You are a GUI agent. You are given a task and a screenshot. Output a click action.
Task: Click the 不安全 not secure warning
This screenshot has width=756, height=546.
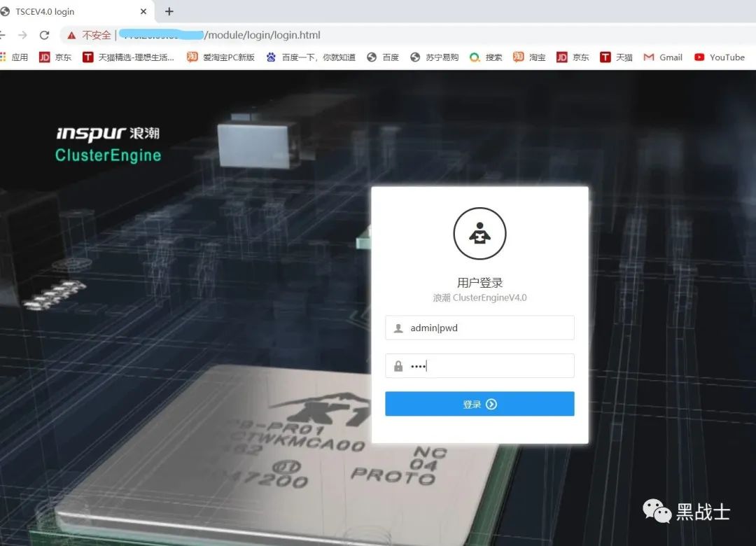point(89,35)
